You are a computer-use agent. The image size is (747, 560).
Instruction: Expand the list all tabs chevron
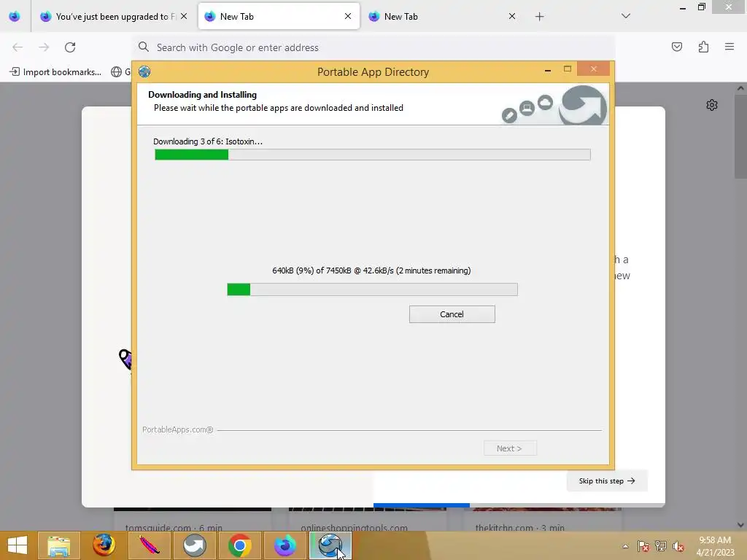click(625, 16)
